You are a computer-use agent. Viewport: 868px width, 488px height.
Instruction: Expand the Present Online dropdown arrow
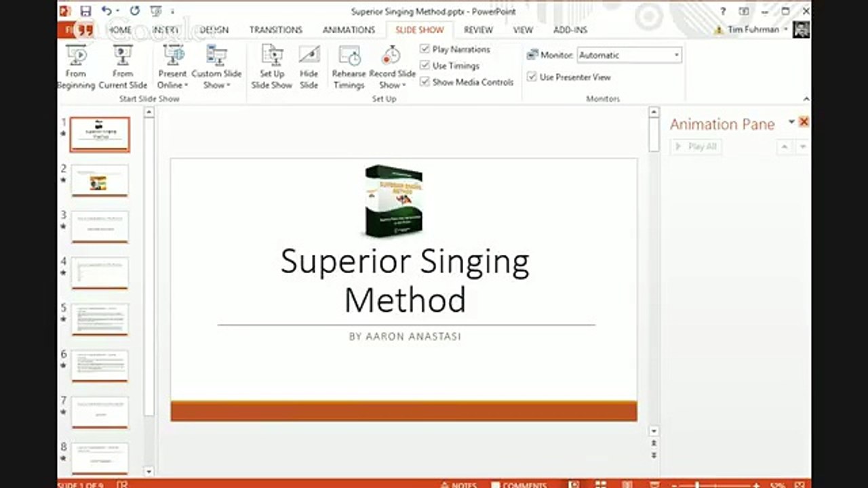tap(186, 85)
